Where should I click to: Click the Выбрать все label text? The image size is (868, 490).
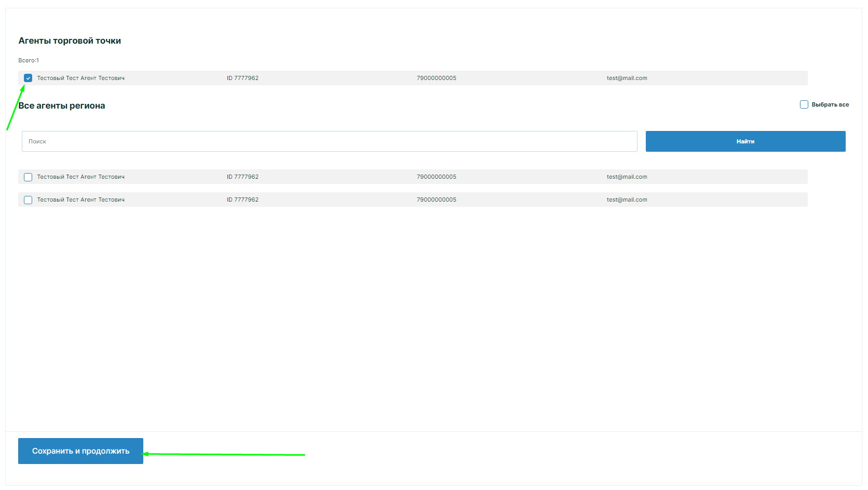pyautogui.click(x=830, y=104)
